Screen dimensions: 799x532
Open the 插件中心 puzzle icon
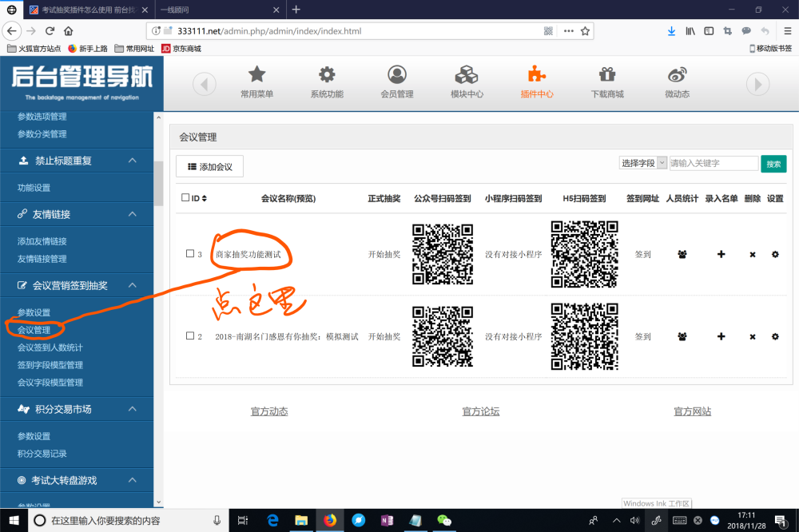click(536, 75)
